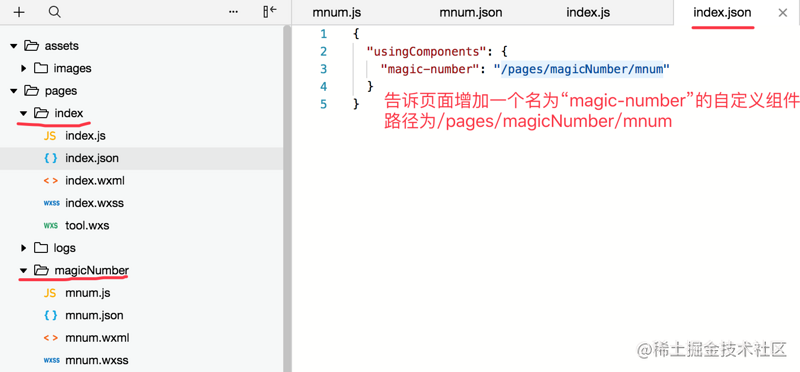Click the plus icon to add file
Image resolution: width=800 pixels, height=372 pixels.
pos(19,12)
